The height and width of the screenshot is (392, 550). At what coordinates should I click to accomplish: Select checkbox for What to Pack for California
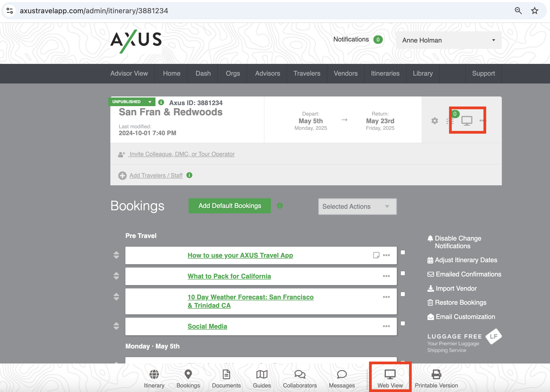[403, 273]
